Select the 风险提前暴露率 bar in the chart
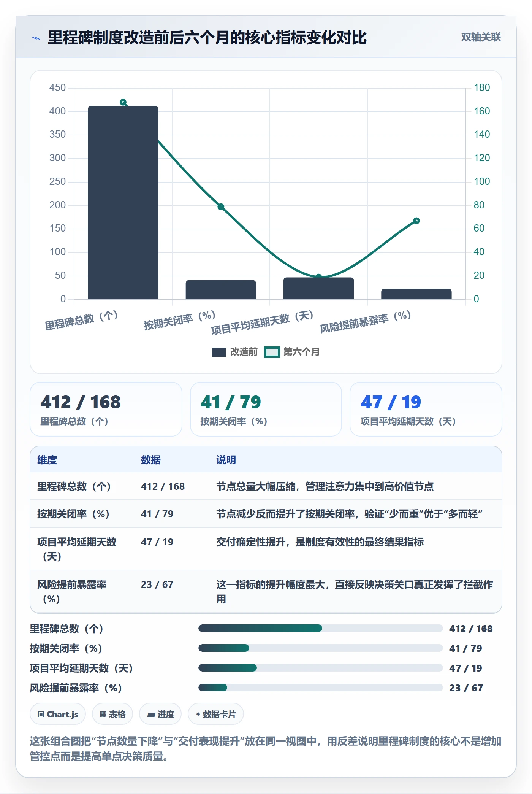 (416, 294)
